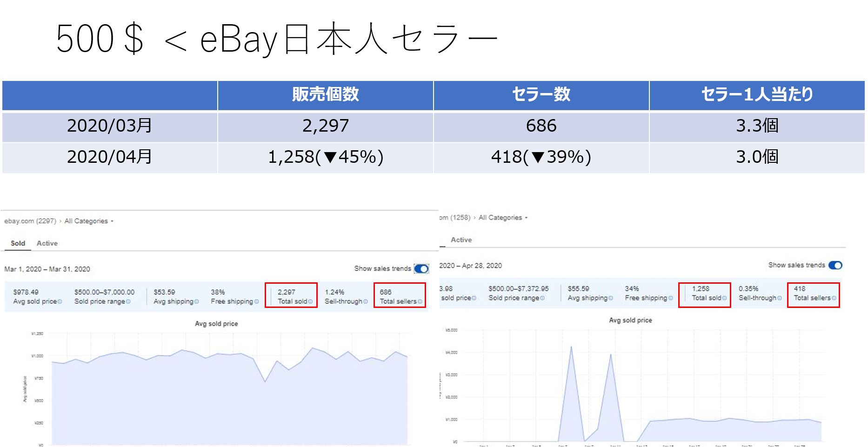868x447 pixels.
Task: Click date range Mar 1, 2020 – Mar 31, 2020
Action: 47,269
